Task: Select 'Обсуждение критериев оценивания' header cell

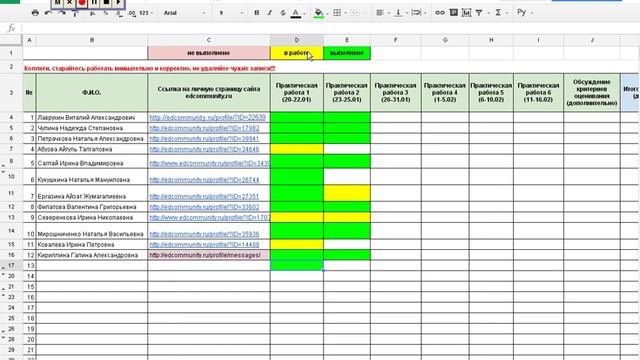Action: 592,93
